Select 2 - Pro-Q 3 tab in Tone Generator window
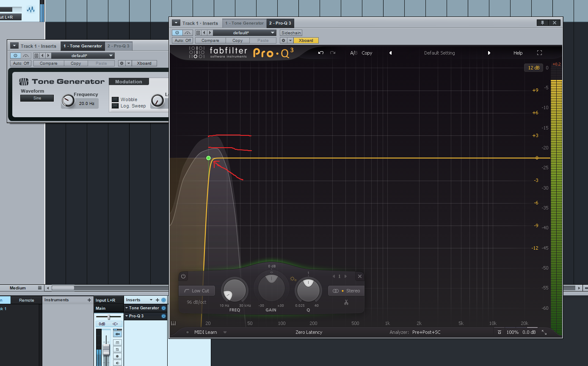The height and width of the screenshot is (366, 588). coord(118,46)
